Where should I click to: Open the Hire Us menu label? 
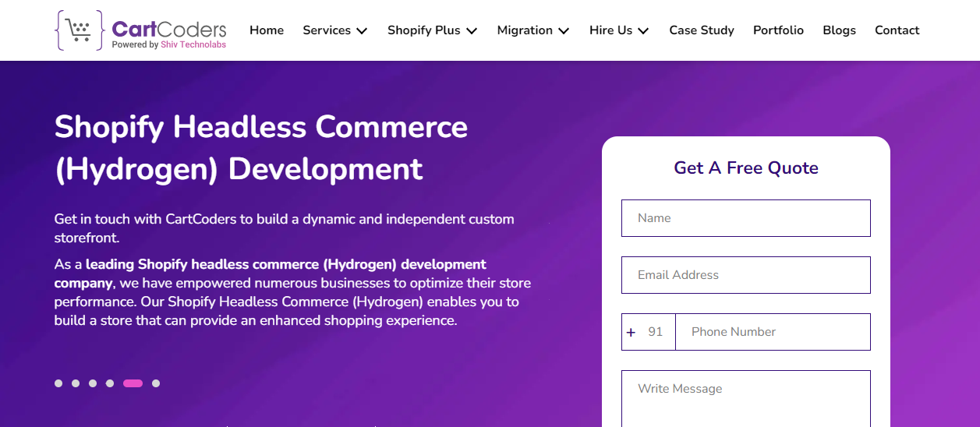tap(611, 30)
